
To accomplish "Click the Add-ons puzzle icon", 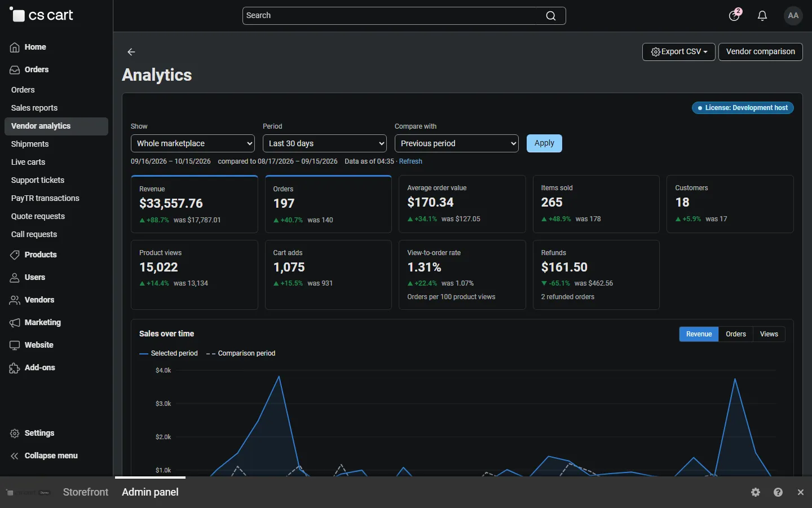I will coord(15,368).
